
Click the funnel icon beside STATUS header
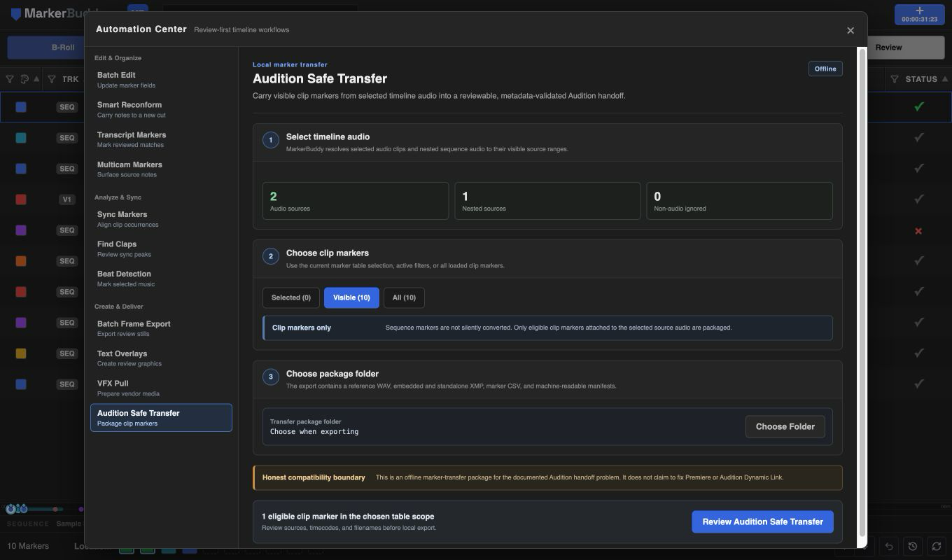point(895,79)
